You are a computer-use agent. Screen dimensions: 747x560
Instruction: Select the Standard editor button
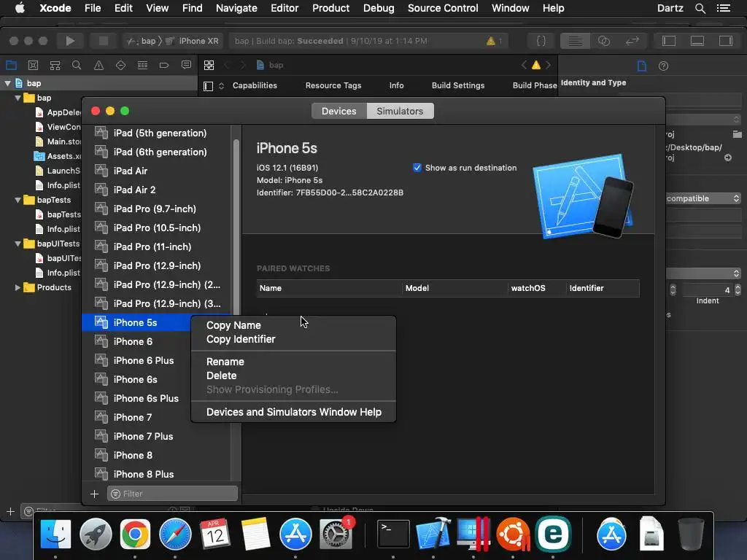(575, 41)
